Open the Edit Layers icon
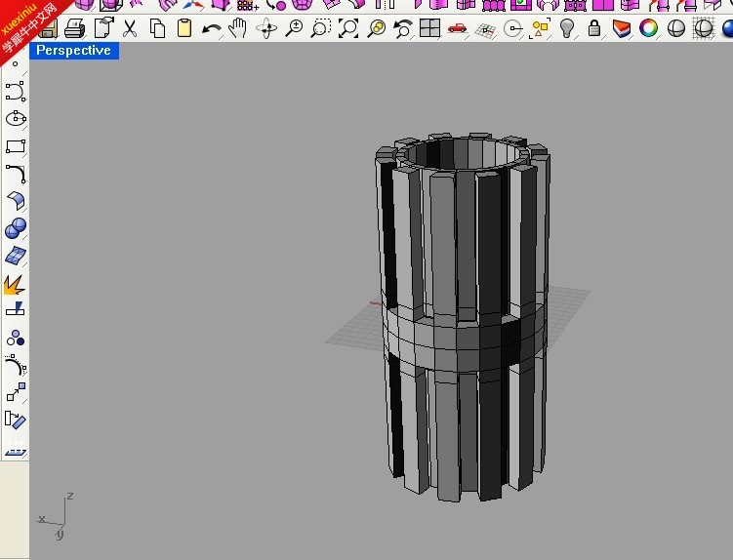Screen dimensions: 733x560 pyautogui.click(x=622, y=28)
